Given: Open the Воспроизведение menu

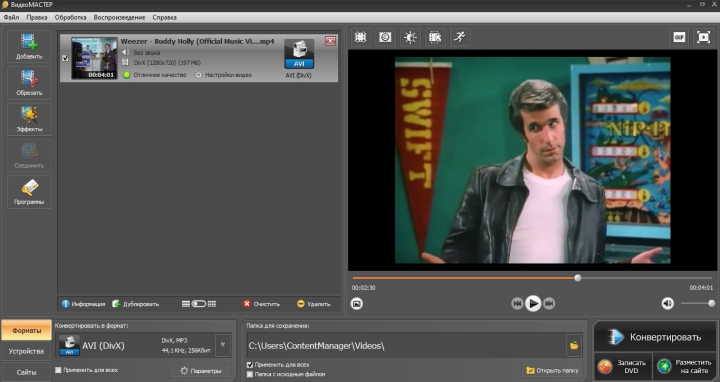Looking at the screenshot, I should point(119,17).
